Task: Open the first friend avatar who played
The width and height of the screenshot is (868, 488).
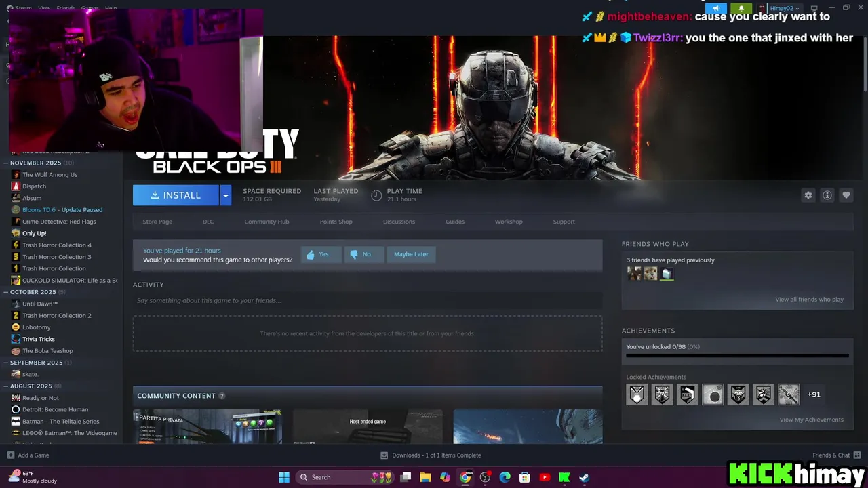Action: tap(634, 274)
